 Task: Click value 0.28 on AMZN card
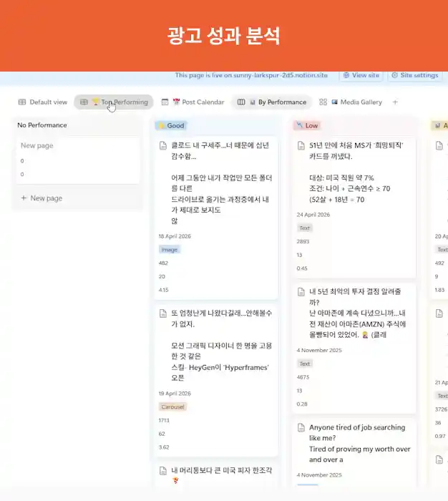302,404
